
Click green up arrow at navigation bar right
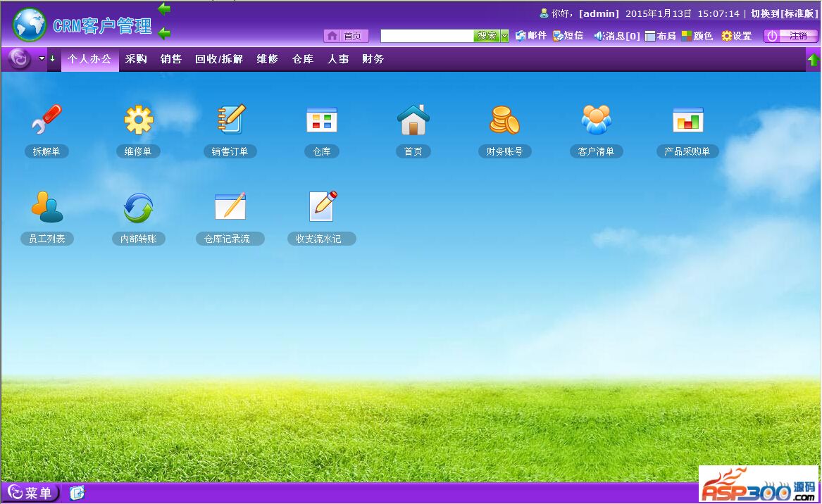tap(813, 61)
